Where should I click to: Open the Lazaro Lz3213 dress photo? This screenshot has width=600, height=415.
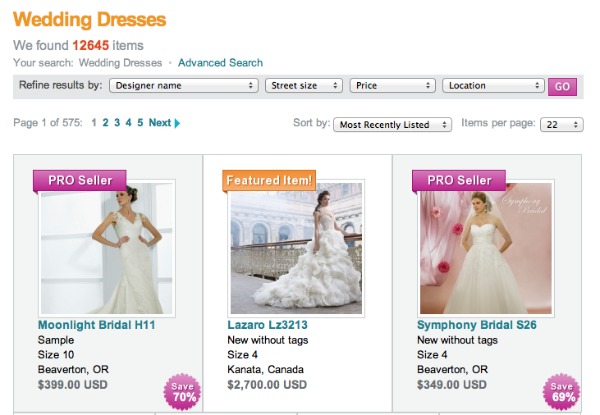point(296,248)
